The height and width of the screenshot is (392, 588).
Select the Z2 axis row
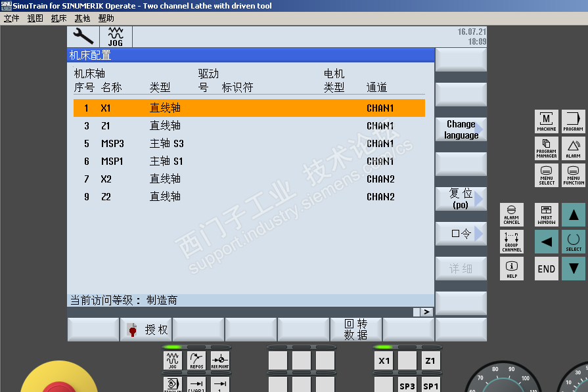coord(249,197)
